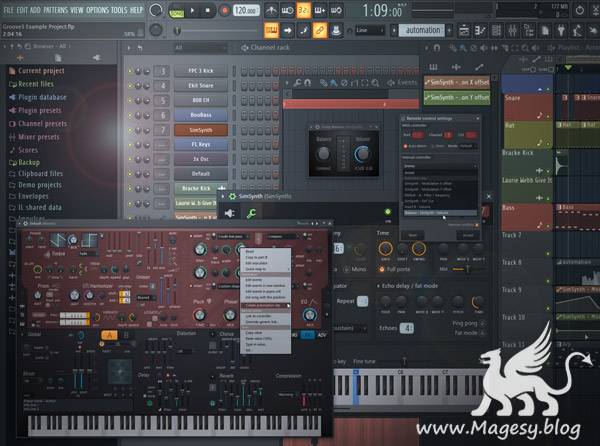Choose Link to controller in context menu
The width and height of the screenshot is (600, 446).
click(266, 316)
